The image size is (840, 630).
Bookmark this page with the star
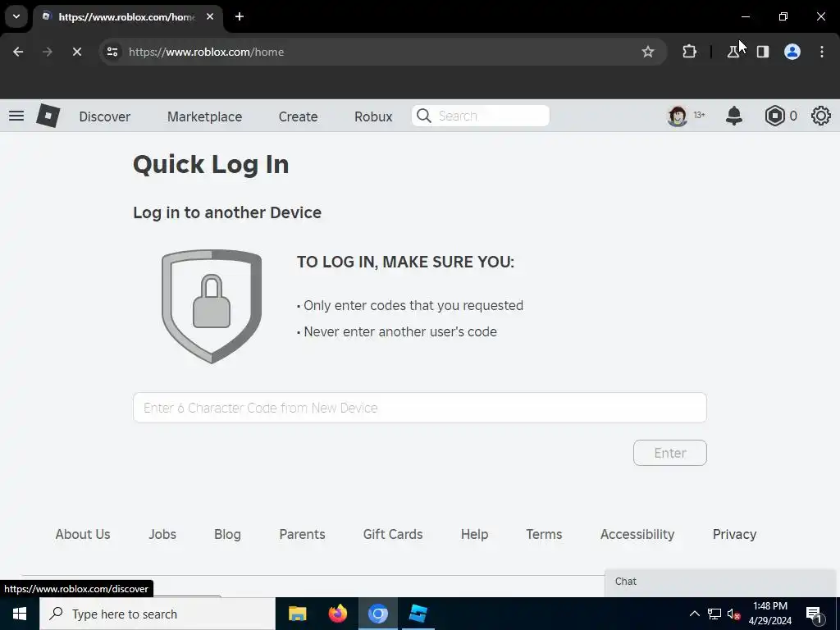coord(648,52)
